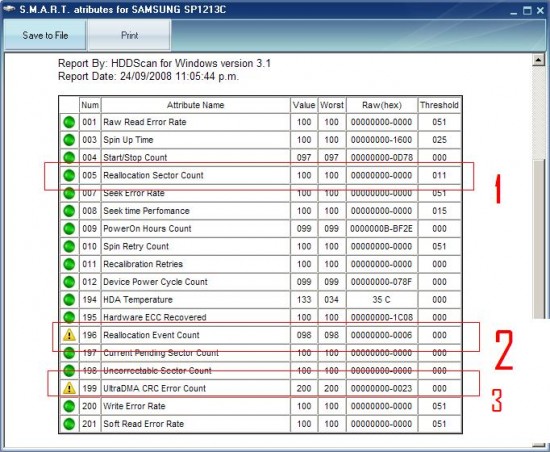This screenshot has width=550, height=452.
Task: Click the Print button
Action: pyautogui.click(x=129, y=35)
